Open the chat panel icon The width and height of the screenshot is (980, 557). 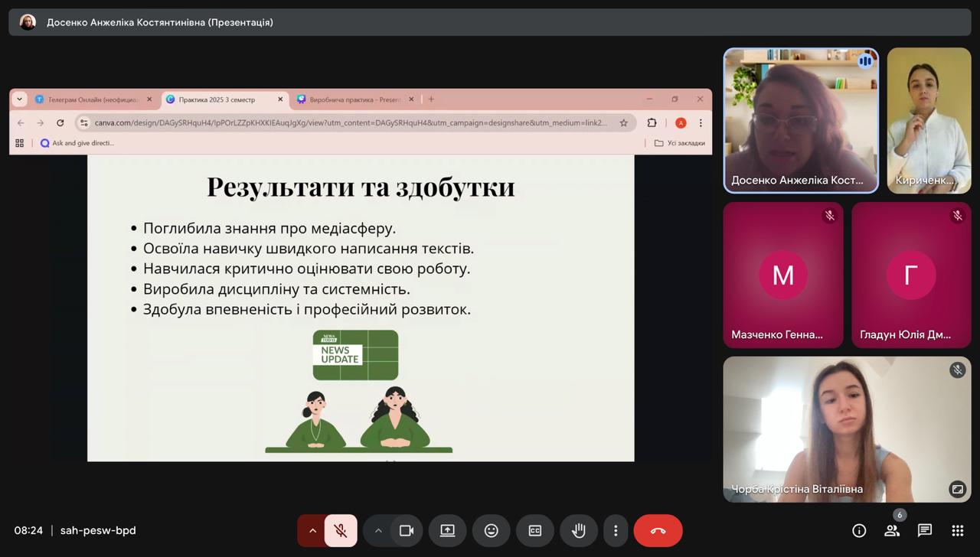point(925,530)
